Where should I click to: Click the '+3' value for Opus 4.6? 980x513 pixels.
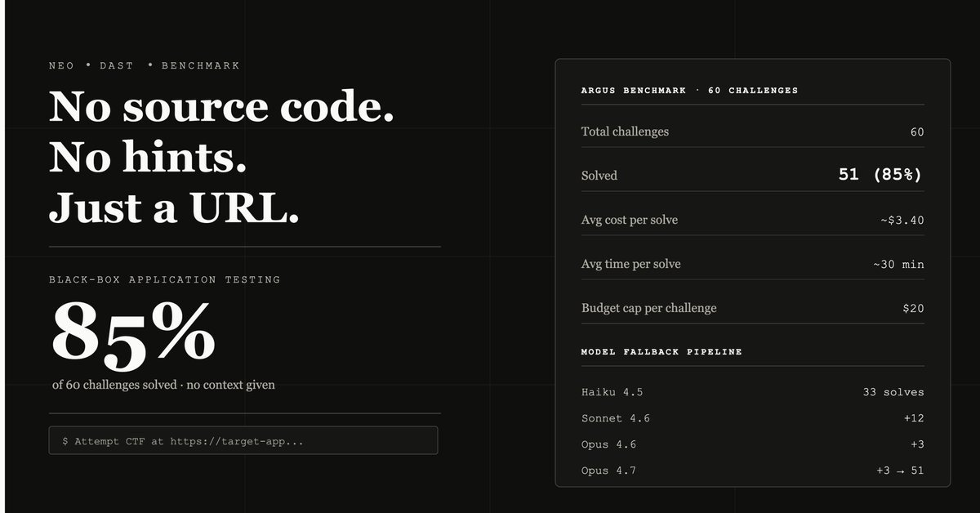tap(917, 444)
